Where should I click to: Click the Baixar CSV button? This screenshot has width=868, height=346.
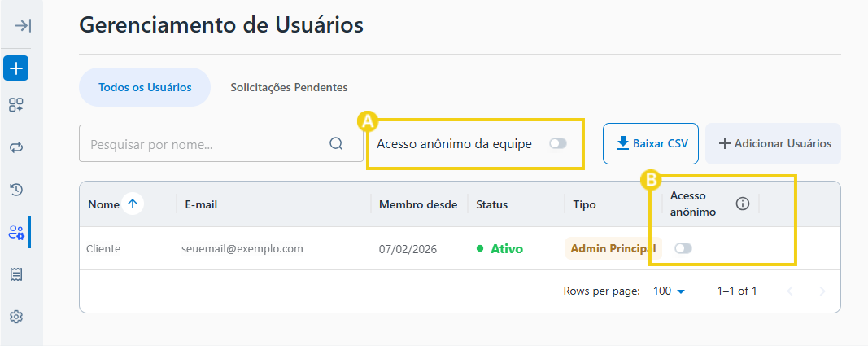pos(651,144)
